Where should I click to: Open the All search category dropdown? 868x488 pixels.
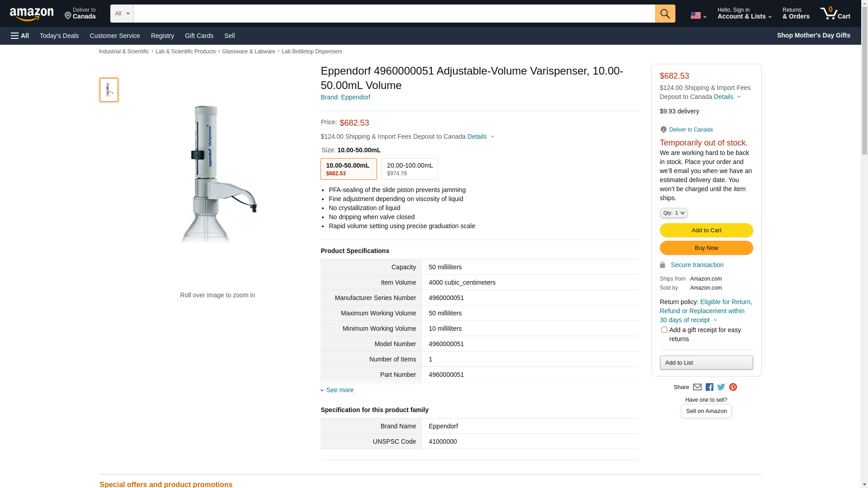122,14
